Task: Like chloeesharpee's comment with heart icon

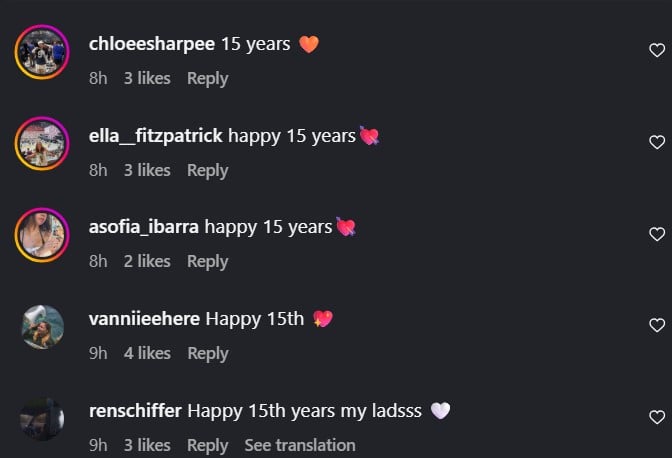Action: tap(657, 50)
